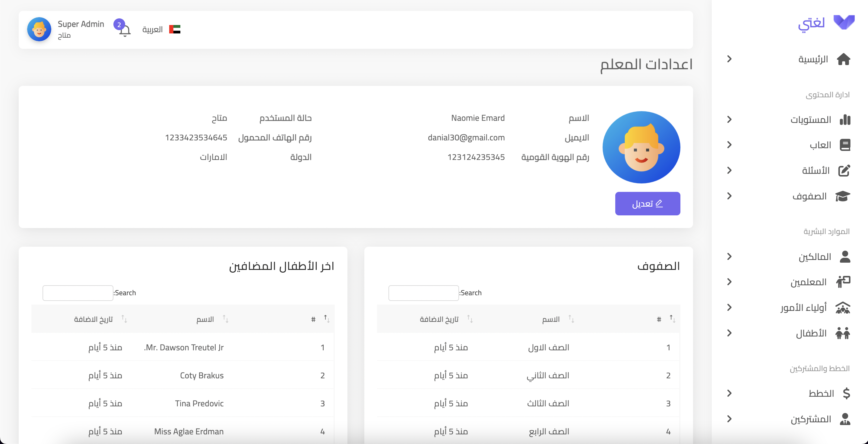
Task: Click the تعديل edit button
Action: coord(647,204)
